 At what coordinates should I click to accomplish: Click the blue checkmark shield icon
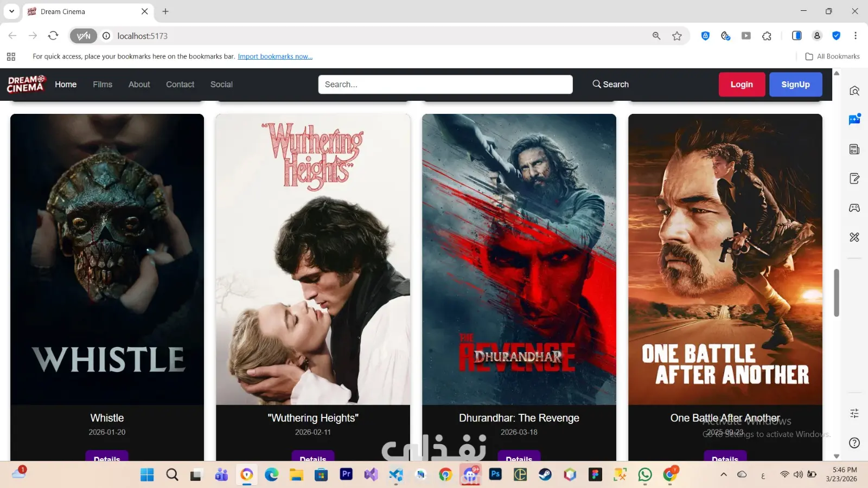tap(837, 36)
